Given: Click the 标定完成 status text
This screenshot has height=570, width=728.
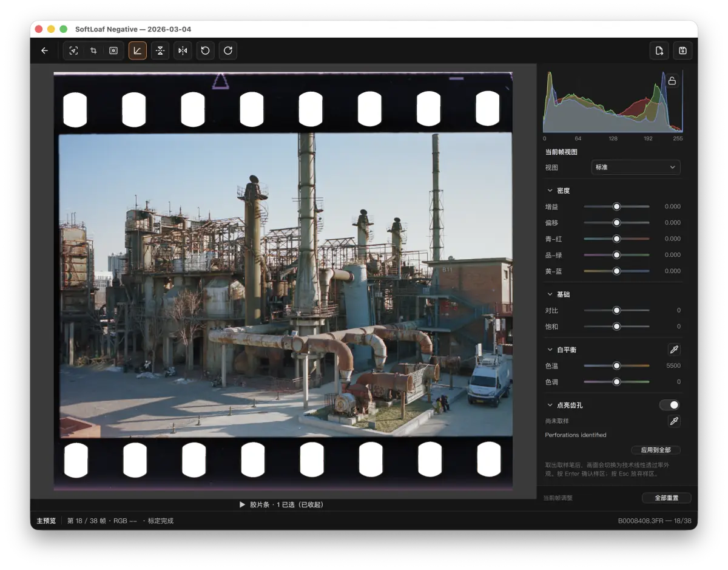Looking at the screenshot, I should point(161,521).
